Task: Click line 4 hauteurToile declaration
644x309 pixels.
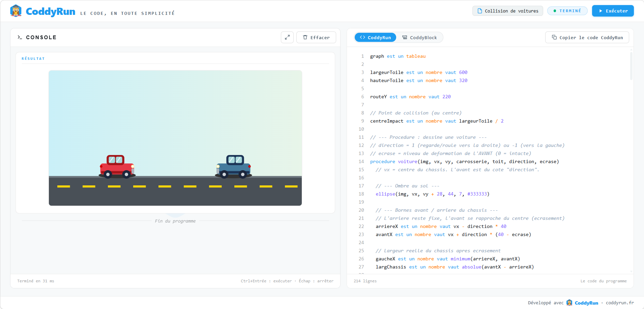Action: click(419, 81)
